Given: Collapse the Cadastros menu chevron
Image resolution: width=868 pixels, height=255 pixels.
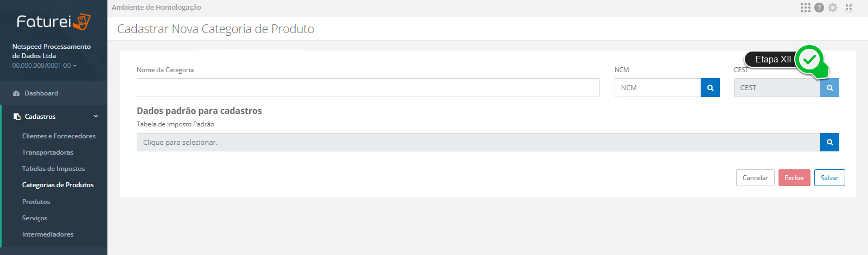Looking at the screenshot, I should pos(96,117).
